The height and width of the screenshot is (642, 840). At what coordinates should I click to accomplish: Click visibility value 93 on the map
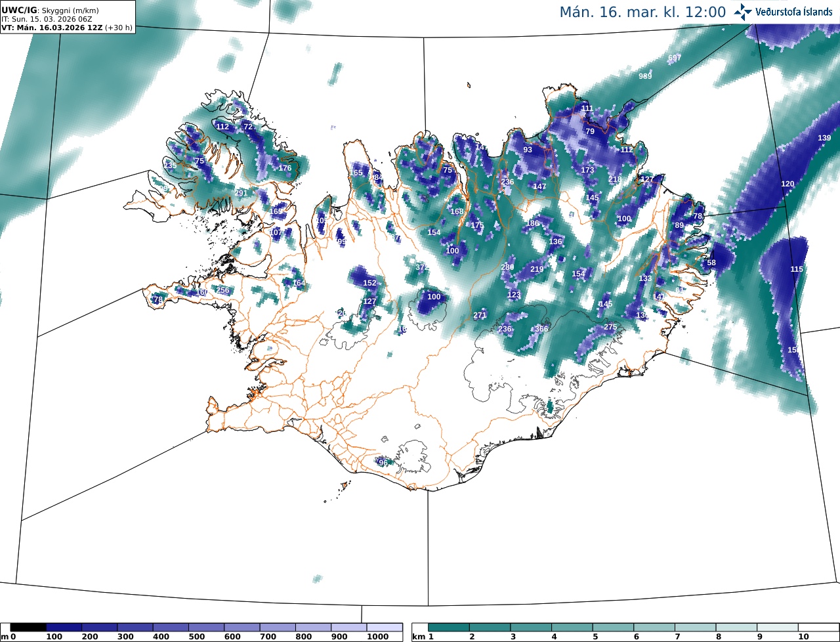[x=528, y=150]
